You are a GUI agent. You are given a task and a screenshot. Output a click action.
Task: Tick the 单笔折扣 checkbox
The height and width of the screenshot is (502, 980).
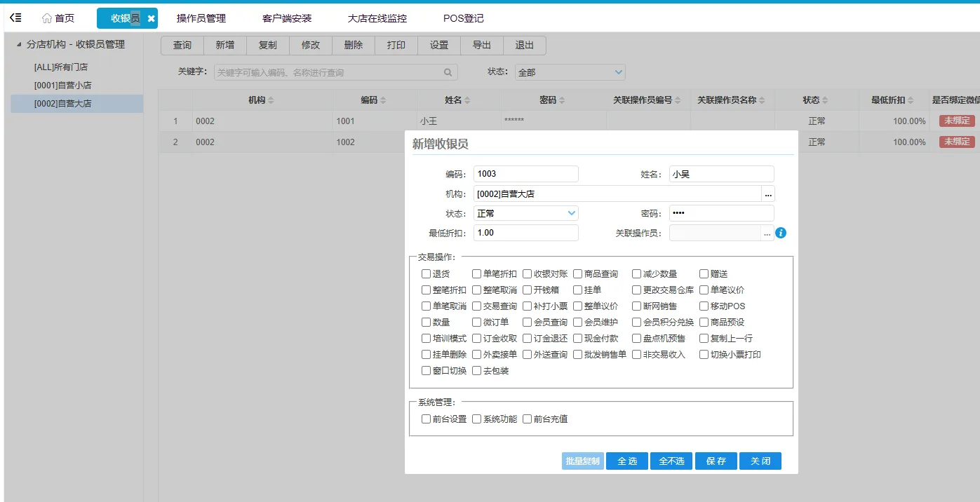[476, 274]
